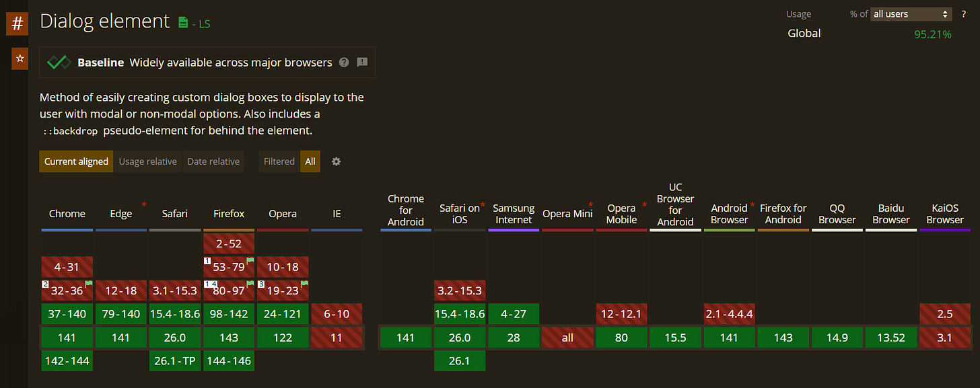Viewport: 980px width, 388px height.
Task: Click the flag icon on Chrome 32-36
Action: coord(87,285)
